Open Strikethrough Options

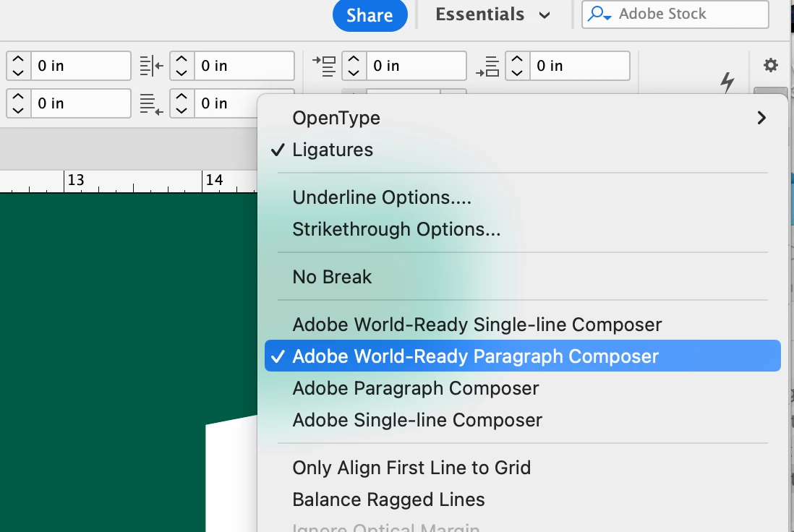click(x=523, y=229)
